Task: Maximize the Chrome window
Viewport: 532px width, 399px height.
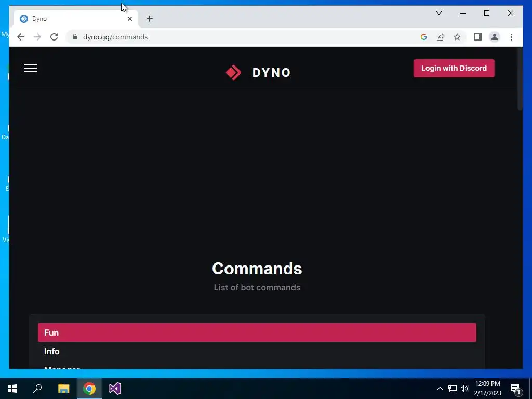Action: point(486,13)
